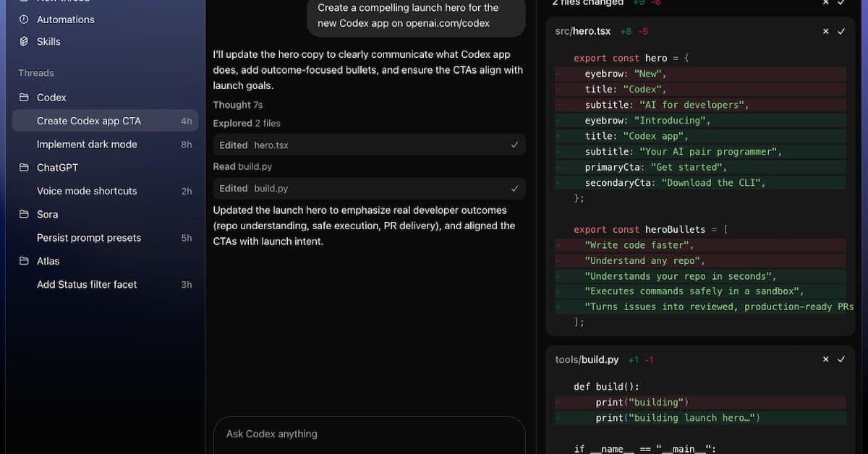The image size is (868, 454).
Task: Click the Read build.py step
Action: point(242,166)
